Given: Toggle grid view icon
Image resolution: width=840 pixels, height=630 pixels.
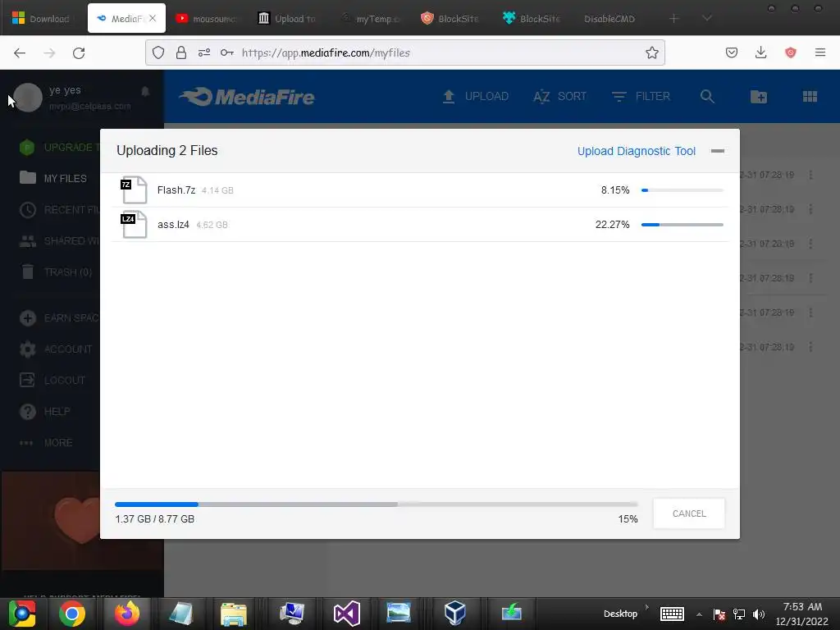Looking at the screenshot, I should [810, 97].
